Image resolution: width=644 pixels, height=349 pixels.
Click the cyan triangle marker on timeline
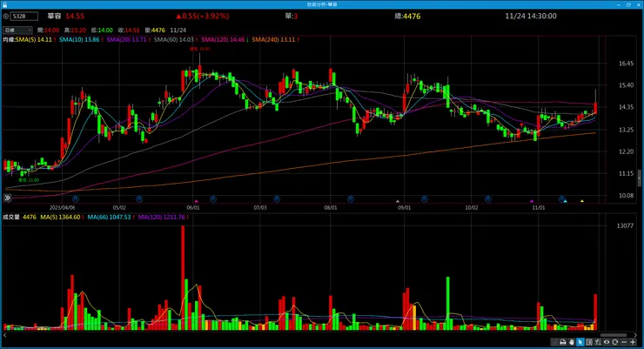click(565, 201)
